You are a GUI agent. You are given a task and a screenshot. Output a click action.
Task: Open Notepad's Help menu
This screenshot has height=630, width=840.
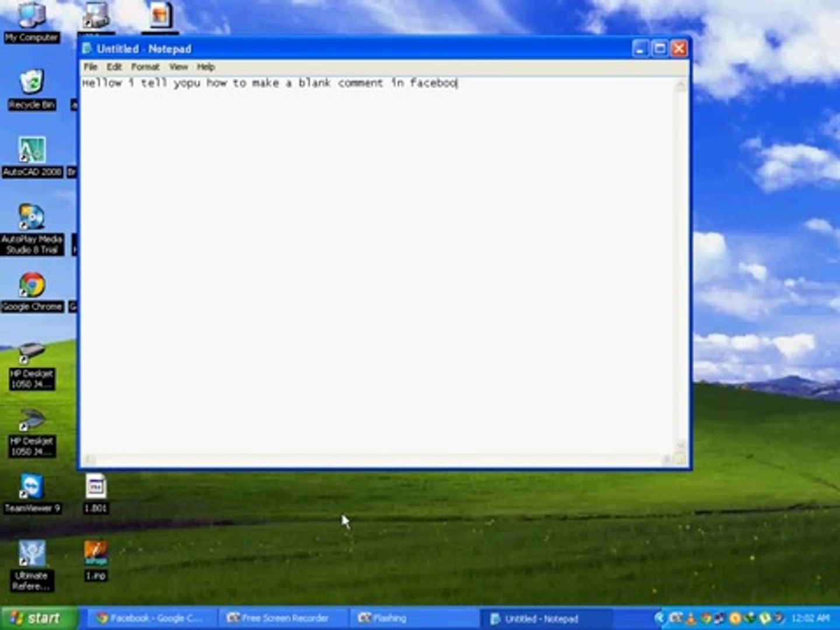click(x=206, y=67)
